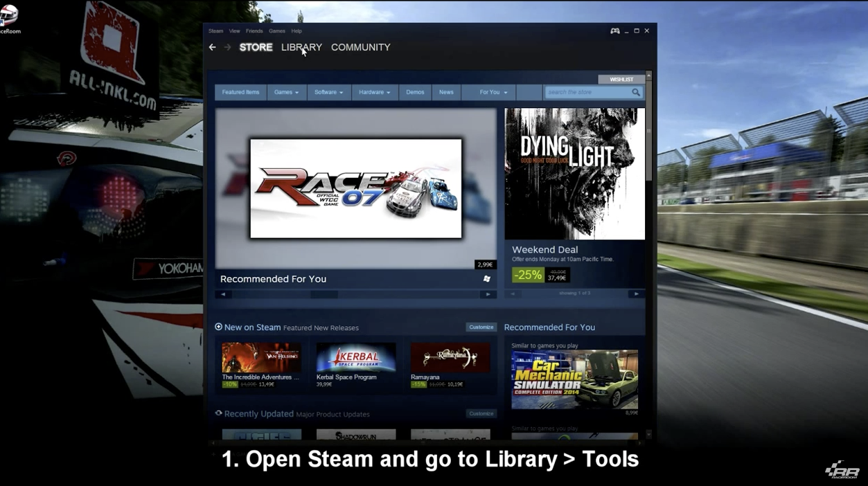Open the Help menu
Screen dimensions: 868x486
296,31
